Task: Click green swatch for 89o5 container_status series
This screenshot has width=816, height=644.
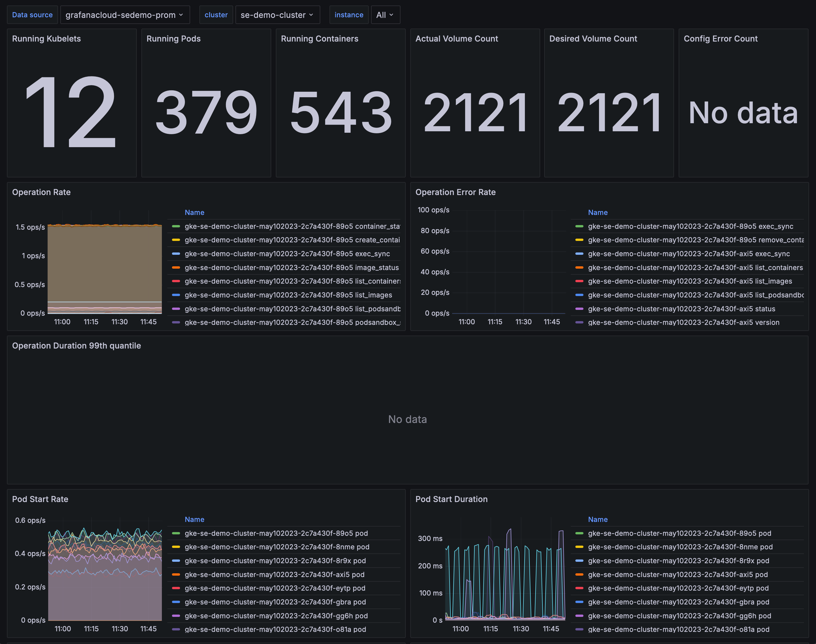Action: pos(176,226)
